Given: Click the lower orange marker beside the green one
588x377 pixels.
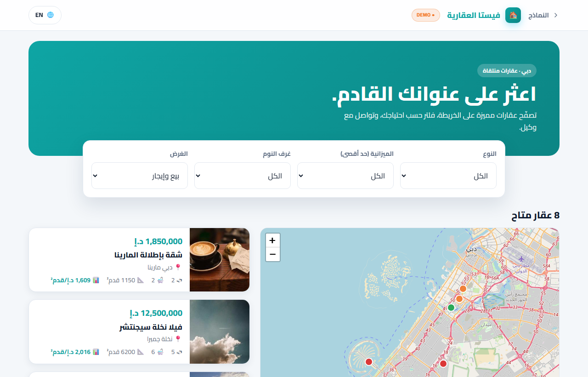Looking at the screenshot, I should pos(459,299).
